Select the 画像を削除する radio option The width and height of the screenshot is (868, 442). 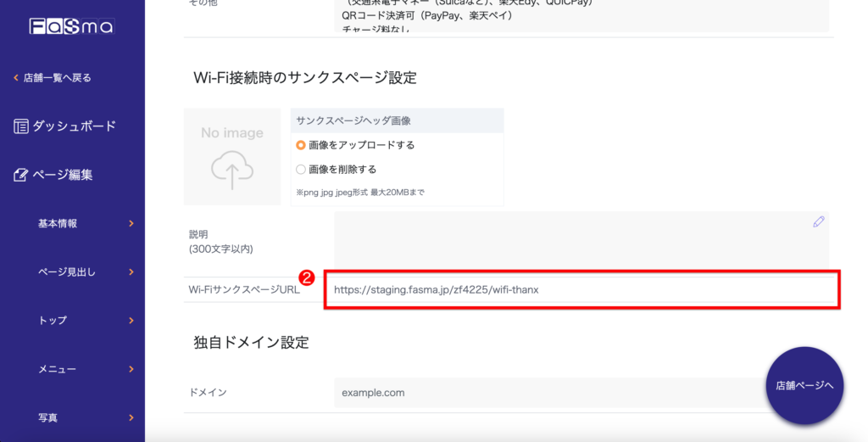(x=301, y=169)
